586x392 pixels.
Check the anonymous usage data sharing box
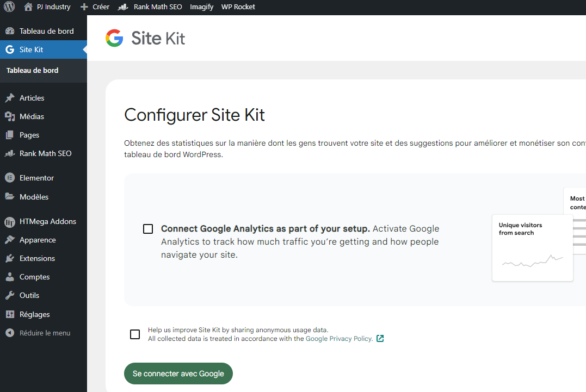pyautogui.click(x=135, y=334)
